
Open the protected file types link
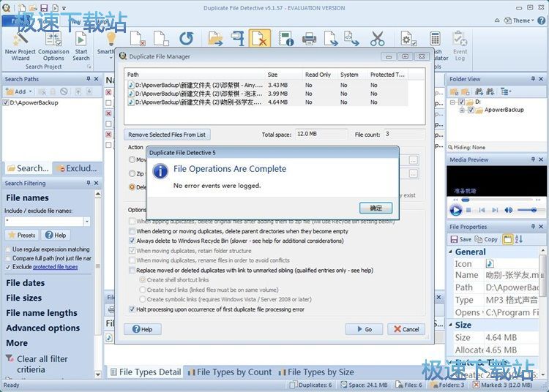56,267
